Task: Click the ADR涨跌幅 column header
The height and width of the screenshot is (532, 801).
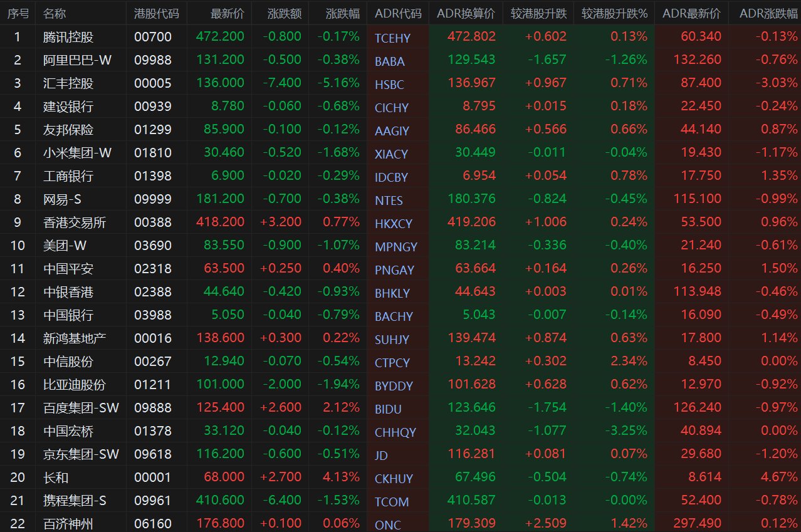Action: 768,13
